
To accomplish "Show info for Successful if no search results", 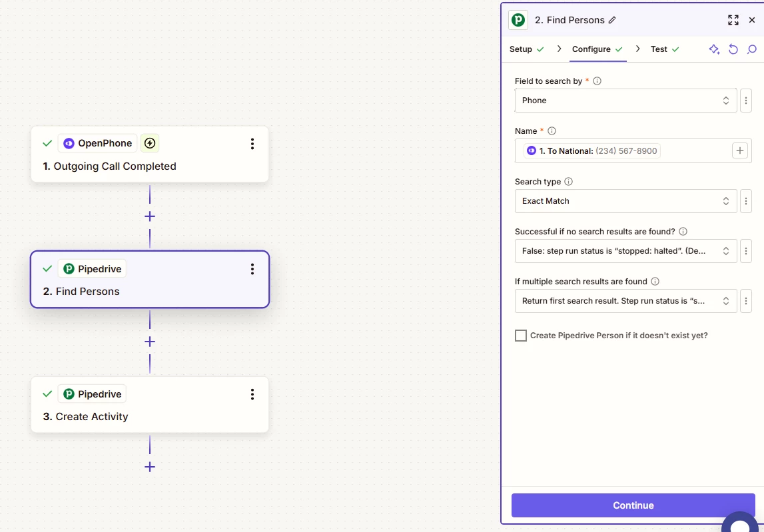I will click(x=683, y=232).
